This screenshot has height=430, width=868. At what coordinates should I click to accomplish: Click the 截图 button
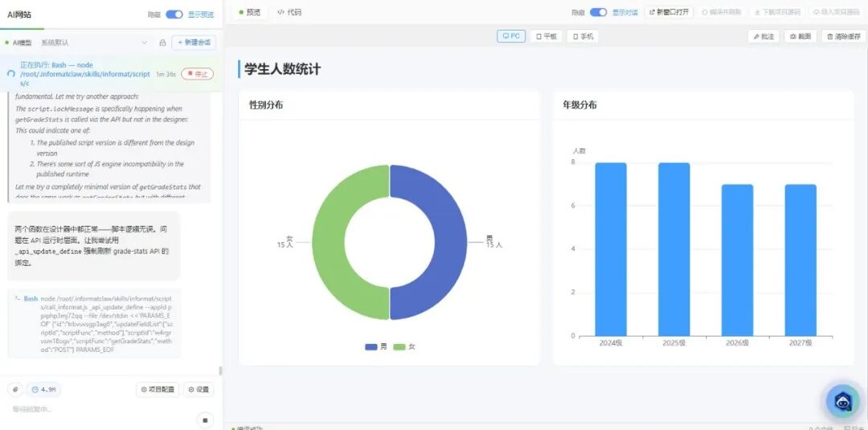tap(800, 36)
